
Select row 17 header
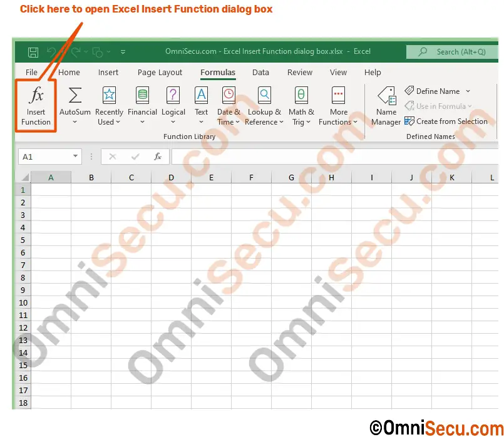23,390
